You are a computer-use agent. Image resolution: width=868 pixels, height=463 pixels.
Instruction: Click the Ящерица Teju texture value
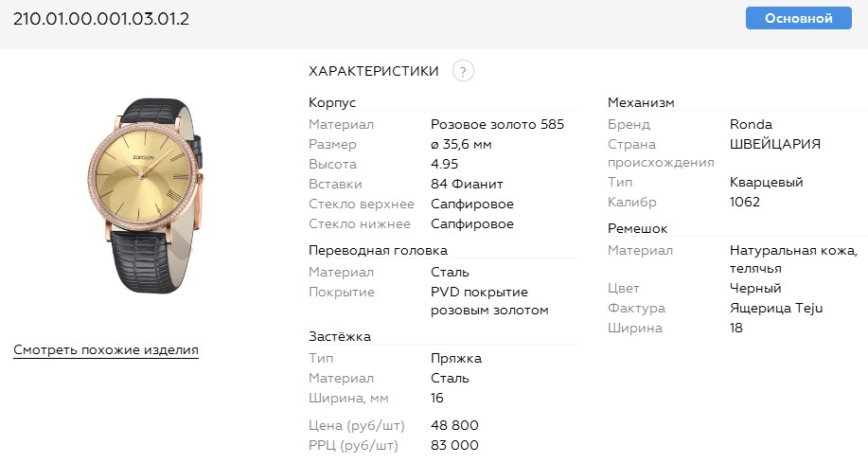(776, 308)
